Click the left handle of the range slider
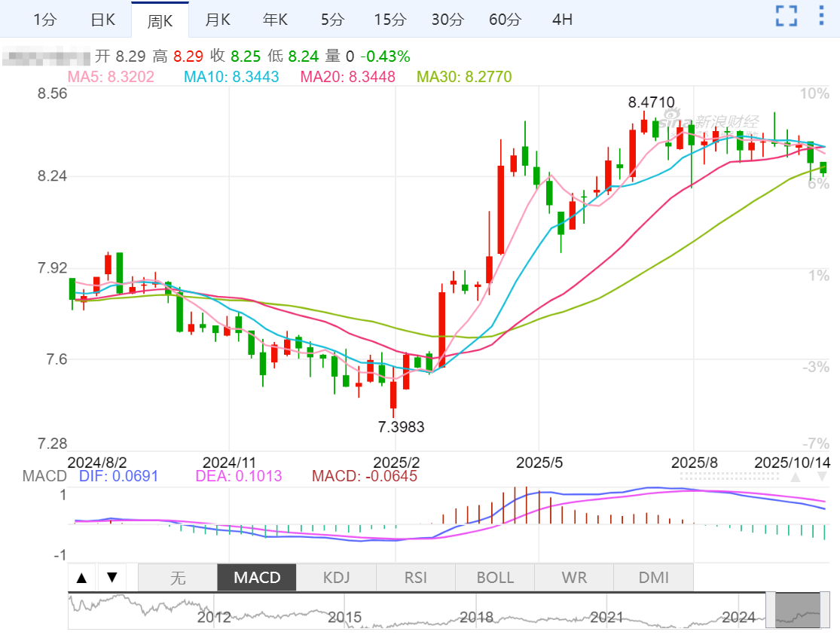840x638 pixels. [x=771, y=610]
